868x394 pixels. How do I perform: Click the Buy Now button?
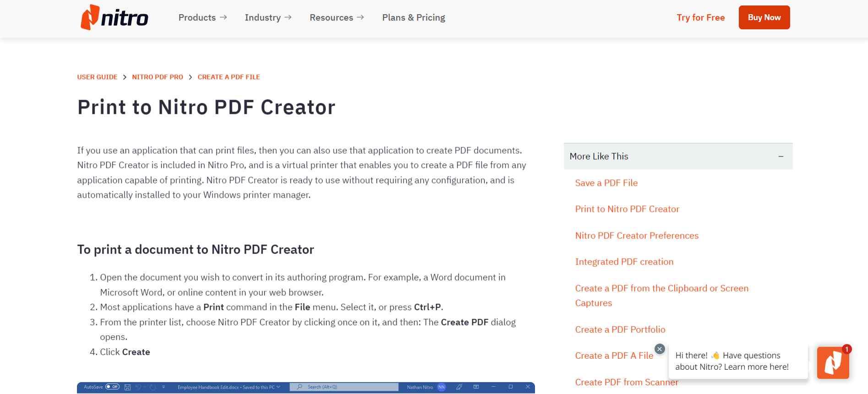pos(764,17)
